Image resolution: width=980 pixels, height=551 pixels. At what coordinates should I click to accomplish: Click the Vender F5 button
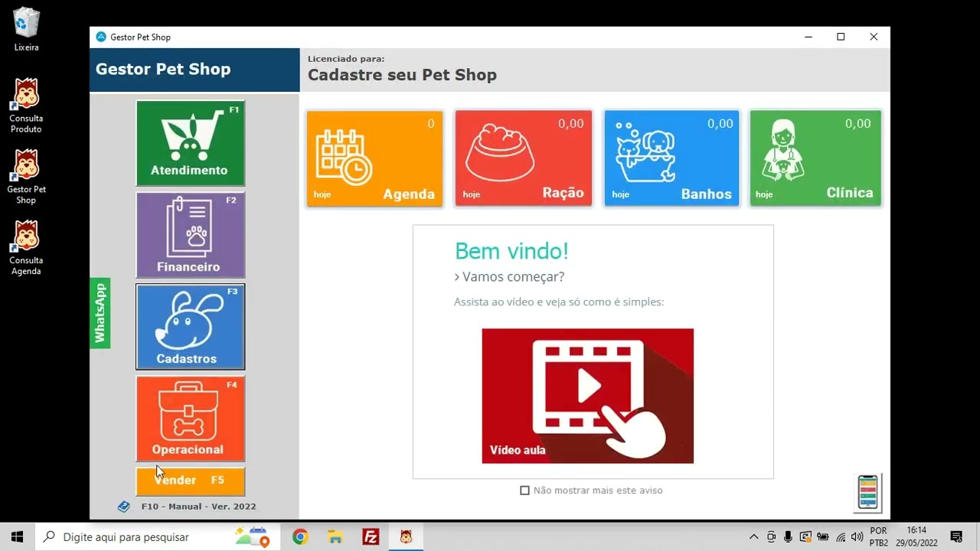191,481
